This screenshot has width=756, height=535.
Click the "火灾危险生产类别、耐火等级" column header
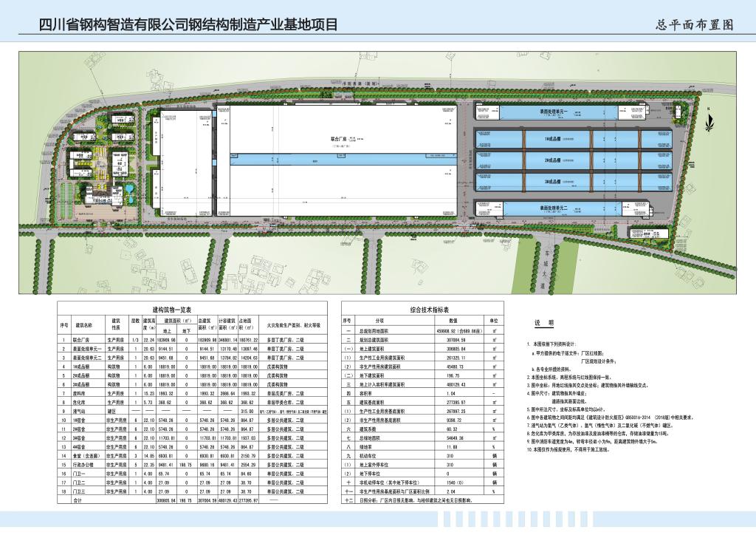tap(293, 326)
